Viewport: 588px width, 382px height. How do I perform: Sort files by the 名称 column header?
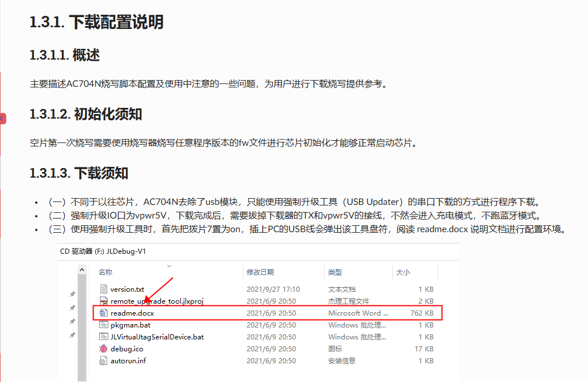pyautogui.click(x=105, y=272)
